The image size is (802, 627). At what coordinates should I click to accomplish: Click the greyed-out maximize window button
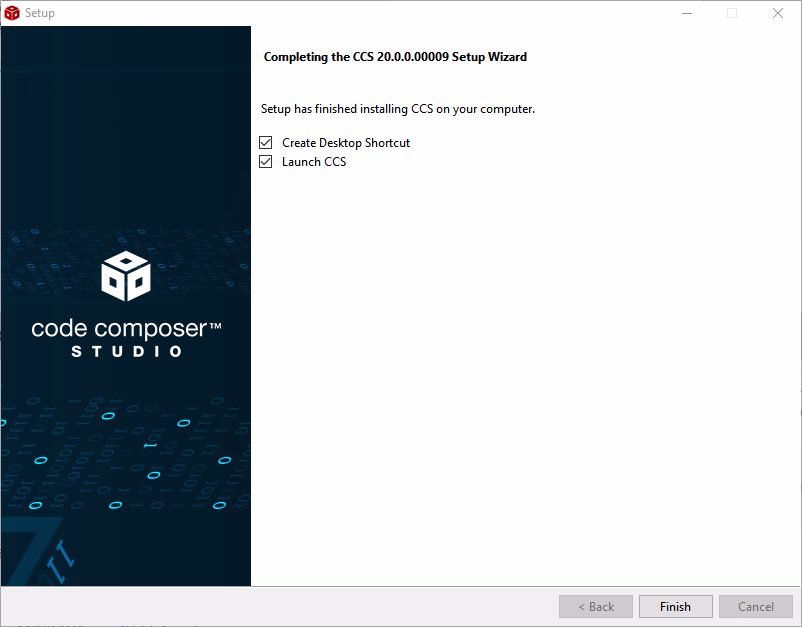tap(732, 13)
